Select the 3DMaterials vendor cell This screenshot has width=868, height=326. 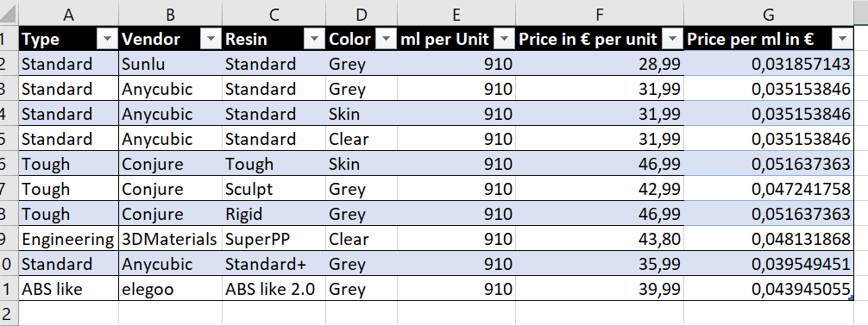point(171,239)
